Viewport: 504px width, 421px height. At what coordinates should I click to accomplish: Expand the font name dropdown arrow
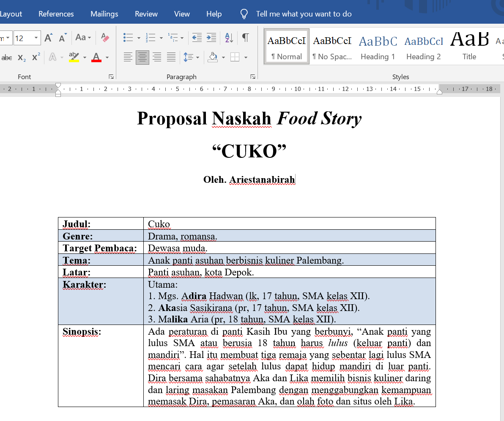pyautogui.click(x=8, y=38)
